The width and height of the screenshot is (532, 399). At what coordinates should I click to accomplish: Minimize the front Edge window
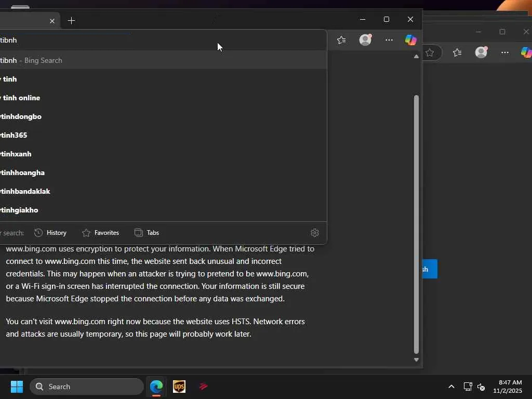(362, 19)
